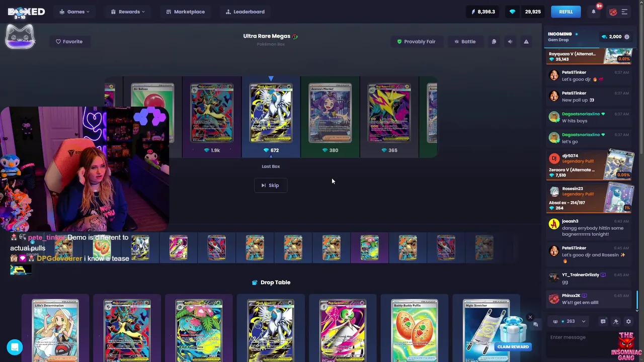Add box to Favorite
Image resolution: width=644 pixels, height=362 pixels.
pos(69,42)
